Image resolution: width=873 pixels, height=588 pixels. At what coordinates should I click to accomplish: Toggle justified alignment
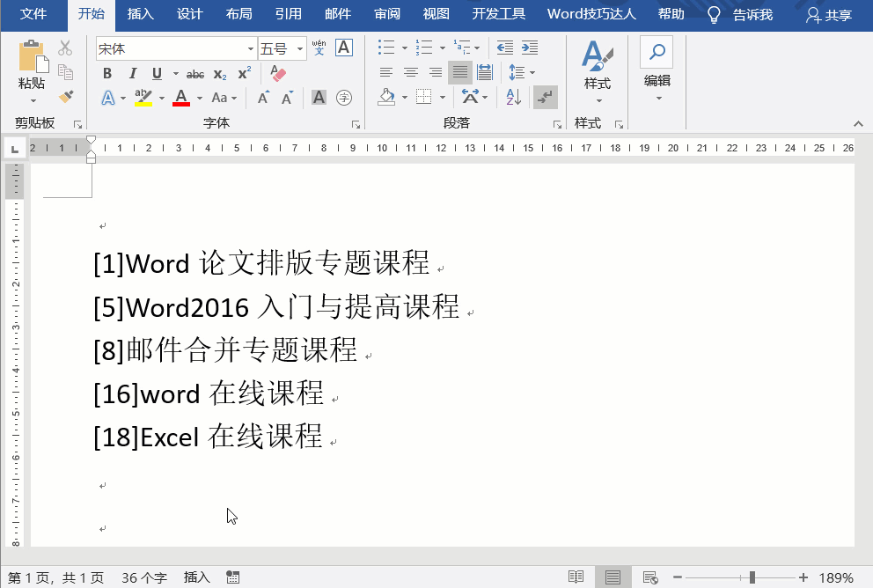coord(460,72)
